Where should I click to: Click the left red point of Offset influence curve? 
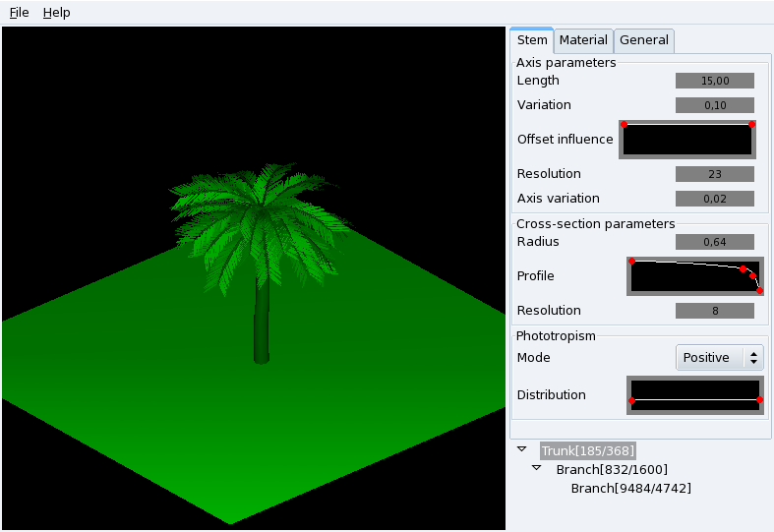624,124
